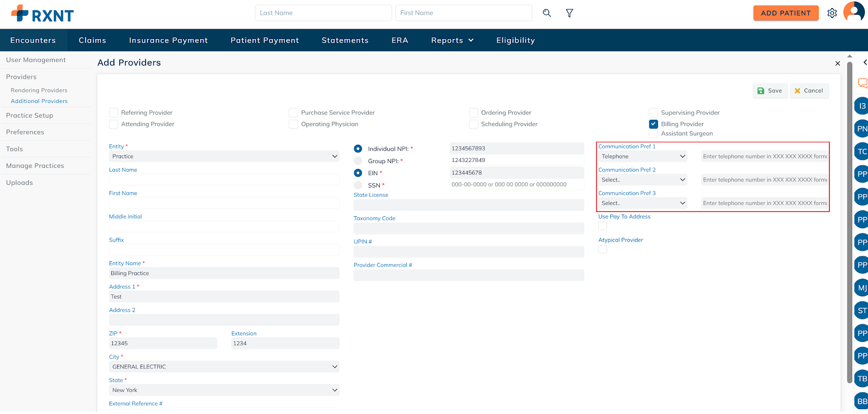The image size is (868, 414).
Task: Open the filter funnel icon
Action: [569, 13]
